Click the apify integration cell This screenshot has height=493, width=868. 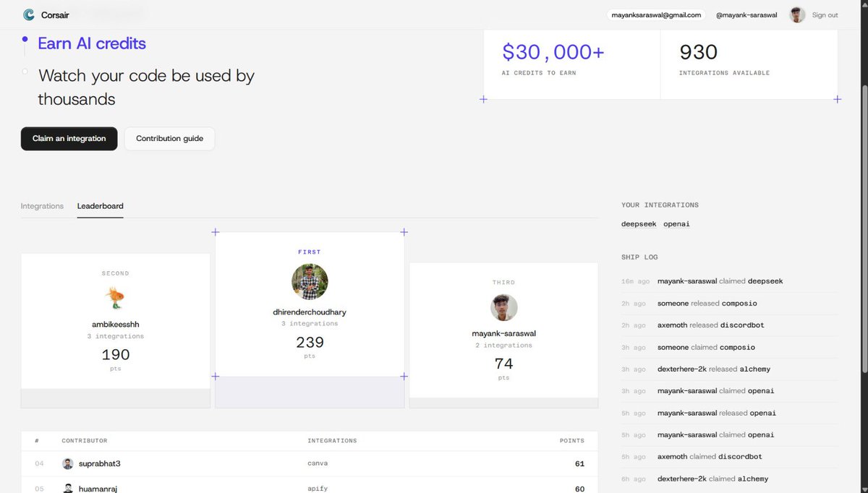tap(318, 489)
